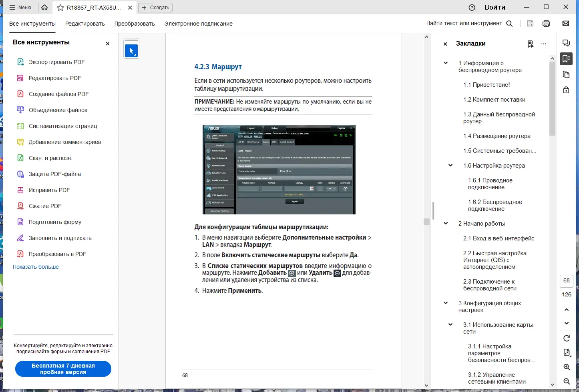Rotate the page view icon

567,338
